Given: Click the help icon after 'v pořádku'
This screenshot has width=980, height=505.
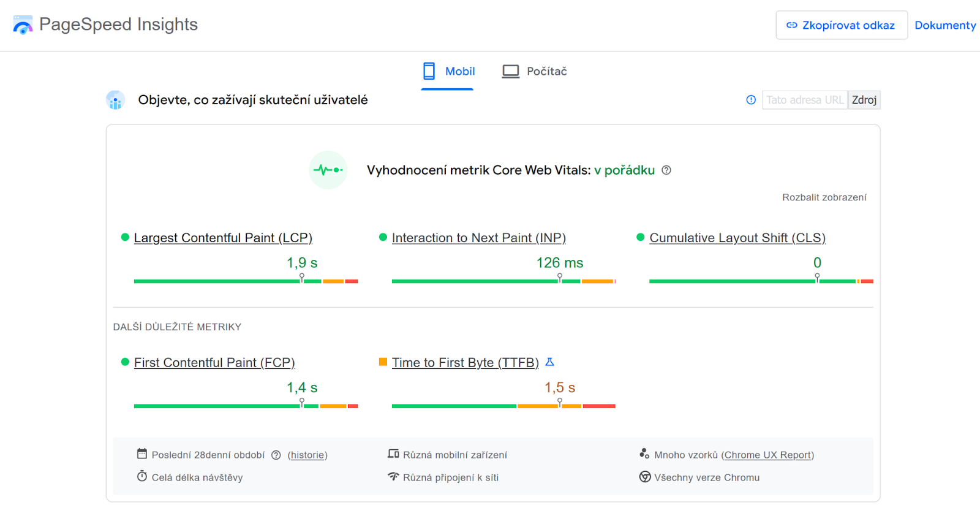Looking at the screenshot, I should pos(666,170).
